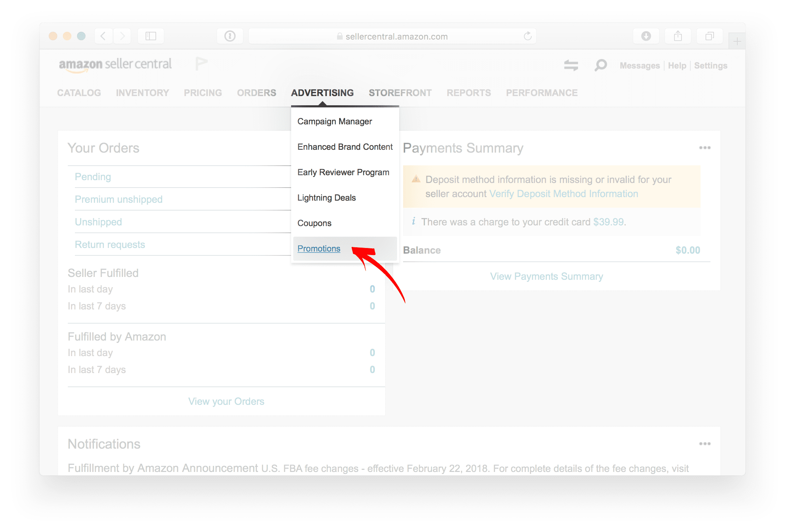
Task: Click the Your Orders heading
Action: click(x=104, y=148)
